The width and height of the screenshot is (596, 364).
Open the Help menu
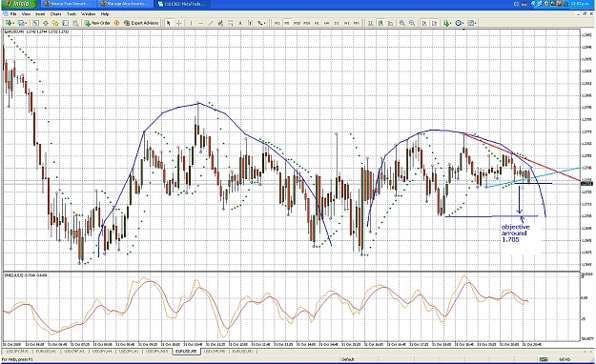click(x=105, y=14)
